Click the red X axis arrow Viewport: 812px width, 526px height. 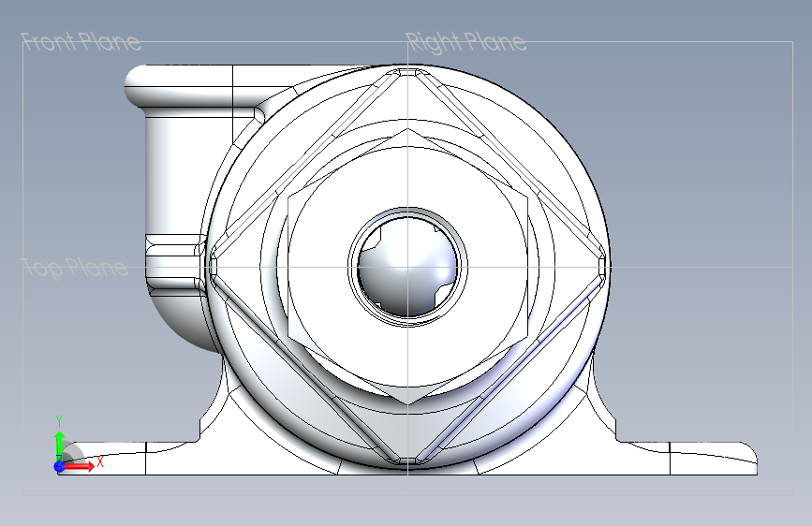pos(78,466)
